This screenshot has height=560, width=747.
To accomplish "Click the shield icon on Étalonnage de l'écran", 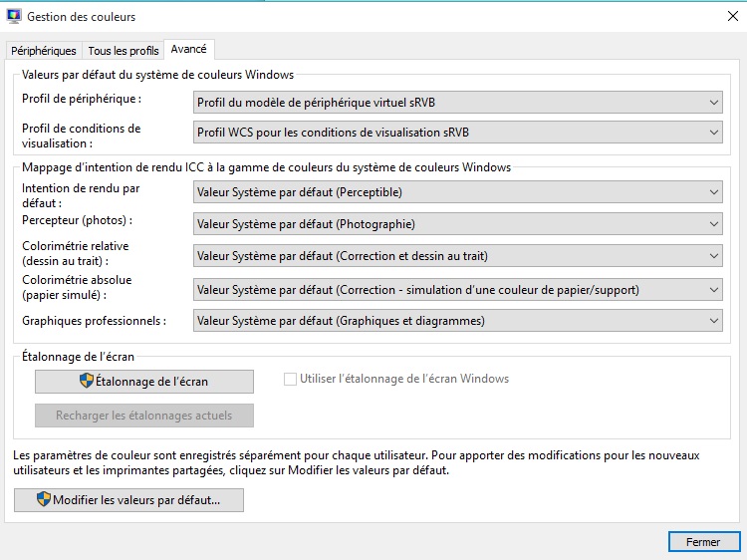I will (x=87, y=381).
